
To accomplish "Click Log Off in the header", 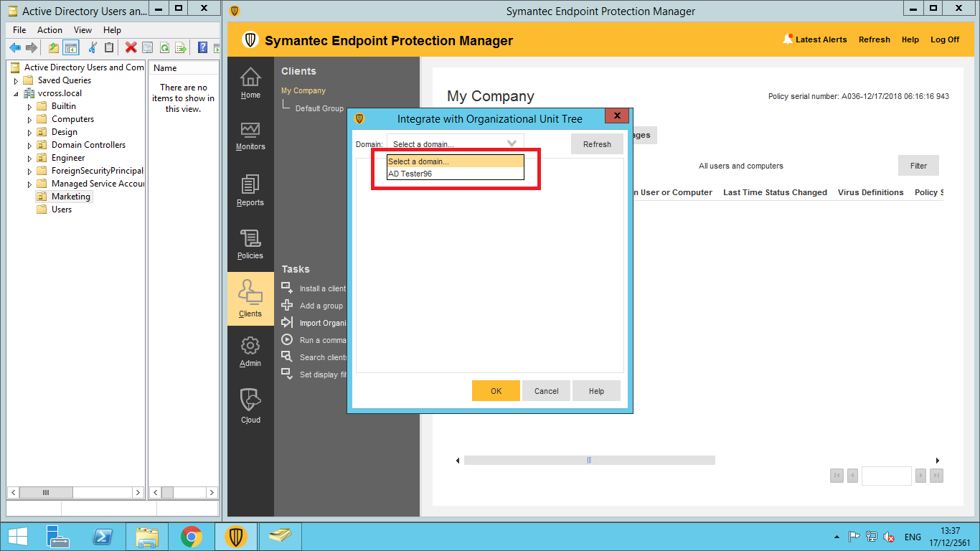I will point(944,39).
